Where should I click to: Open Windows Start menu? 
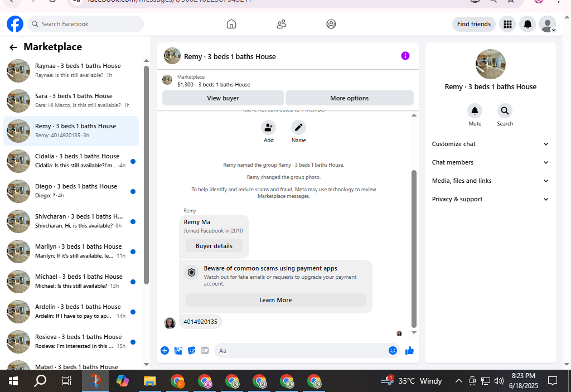click(x=13, y=381)
